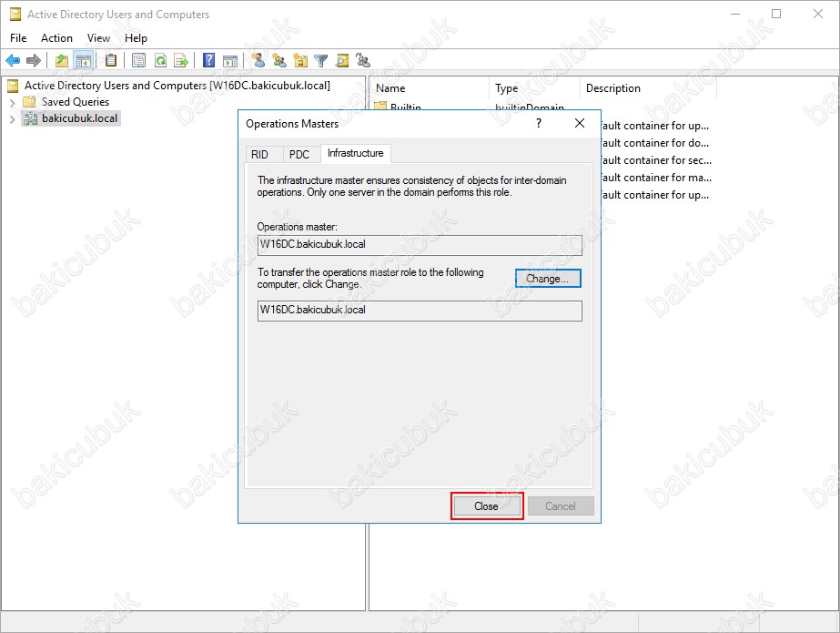The height and width of the screenshot is (633, 840).
Task: Click the 'fault container for ma...' description
Action: (656, 178)
